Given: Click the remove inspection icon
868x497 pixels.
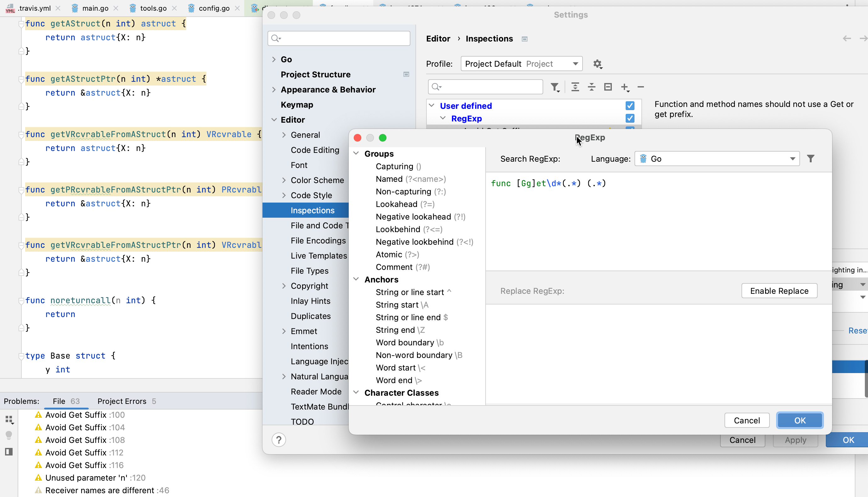Looking at the screenshot, I should 641,87.
